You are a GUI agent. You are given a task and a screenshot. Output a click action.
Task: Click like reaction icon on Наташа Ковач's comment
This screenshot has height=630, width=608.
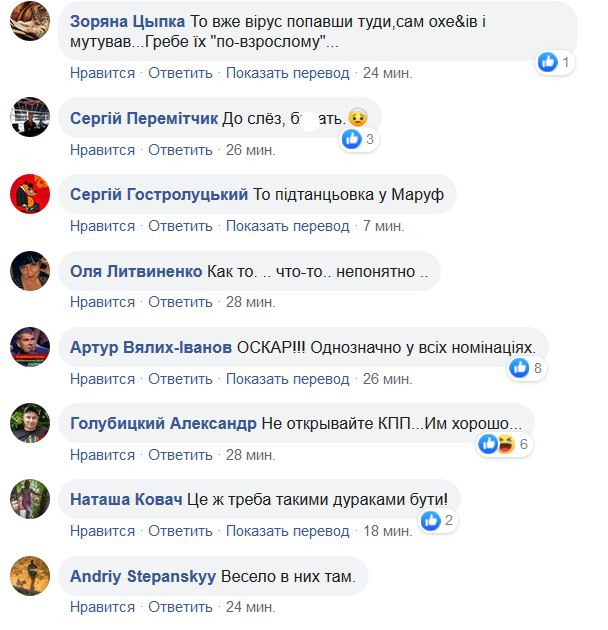430,520
